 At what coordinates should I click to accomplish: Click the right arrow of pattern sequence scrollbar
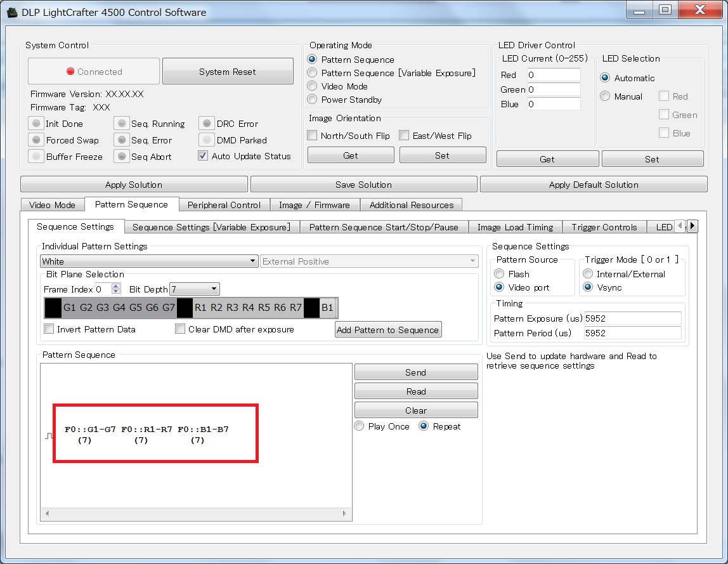pos(344,514)
